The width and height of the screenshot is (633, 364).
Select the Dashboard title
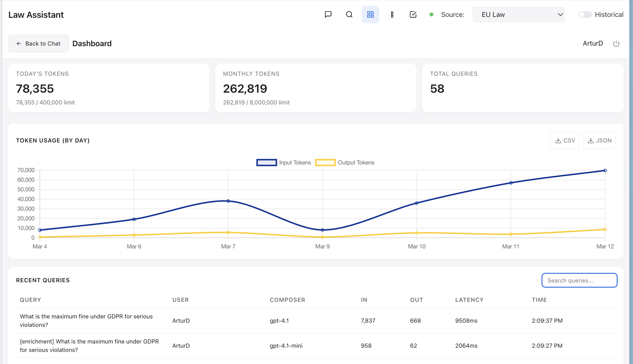point(92,43)
